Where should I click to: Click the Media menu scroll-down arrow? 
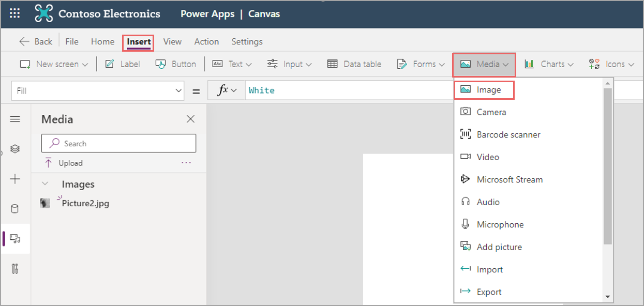pyautogui.click(x=608, y=297)
